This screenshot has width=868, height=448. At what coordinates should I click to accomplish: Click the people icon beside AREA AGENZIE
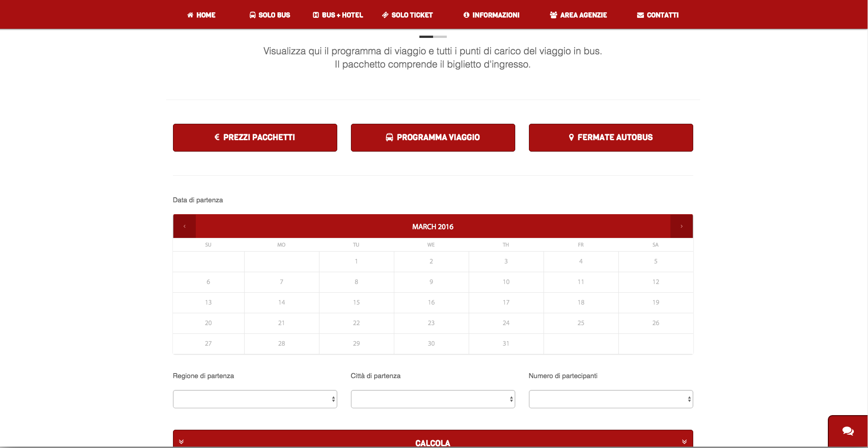(x=554, y=15)
